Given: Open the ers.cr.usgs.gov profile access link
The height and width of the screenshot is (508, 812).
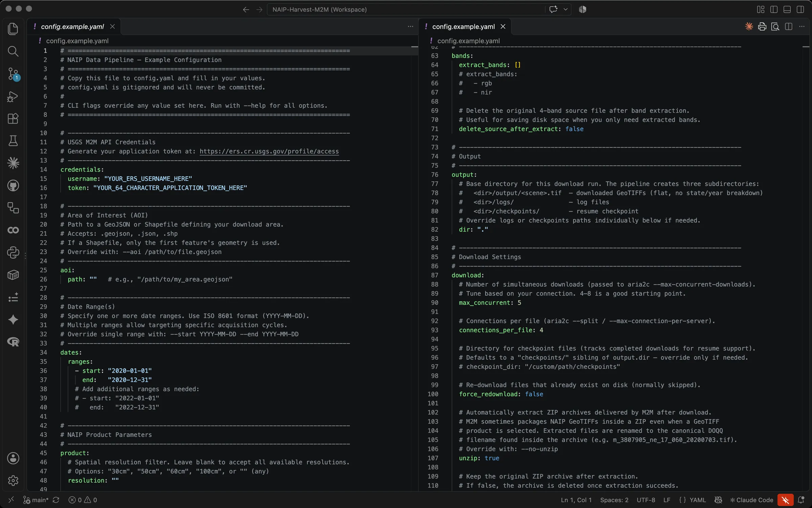Looking at the screenshot, I should (269, 151).
